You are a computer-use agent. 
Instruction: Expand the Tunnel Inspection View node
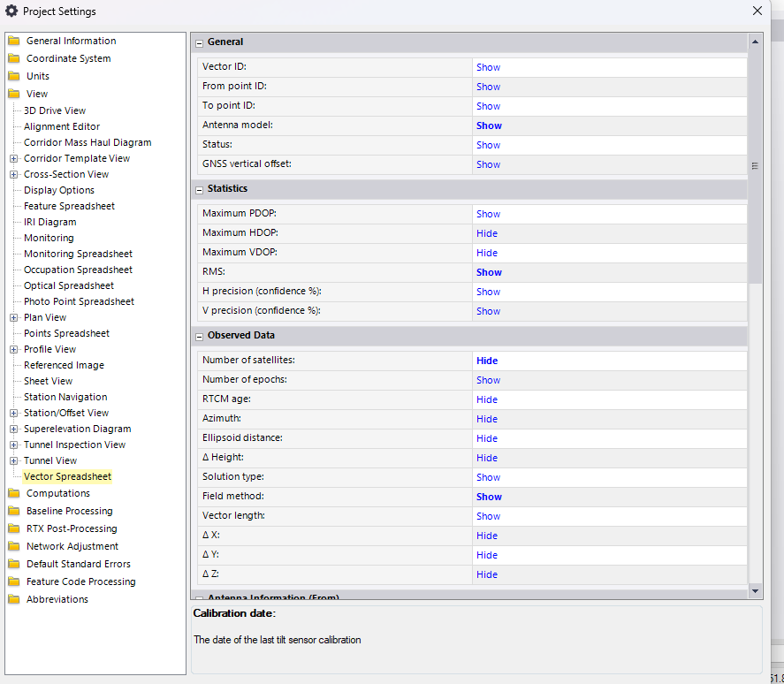[14, 445]
